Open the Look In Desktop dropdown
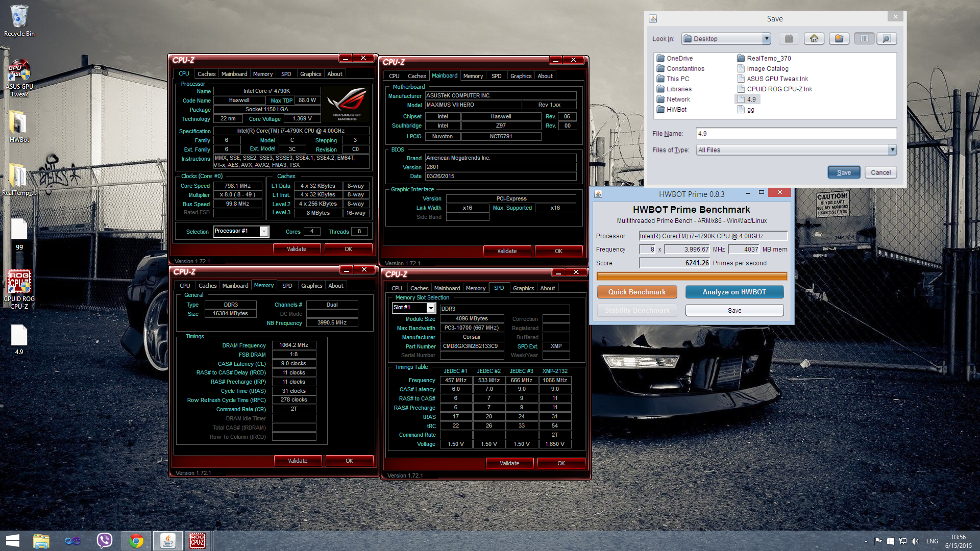The image size is (980, 551). pyautogui.click(x=766, y=39)
